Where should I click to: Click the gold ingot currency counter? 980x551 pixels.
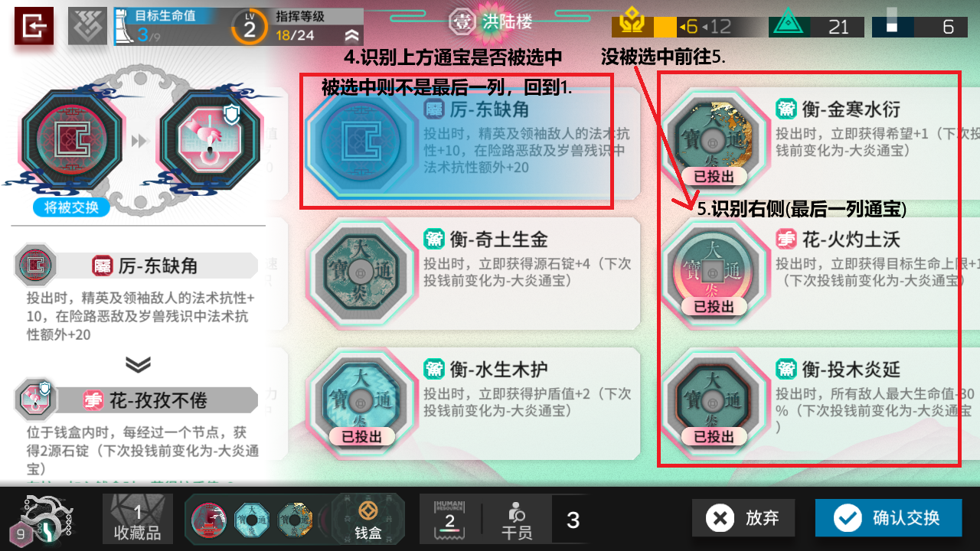click(x=689, y=27)
